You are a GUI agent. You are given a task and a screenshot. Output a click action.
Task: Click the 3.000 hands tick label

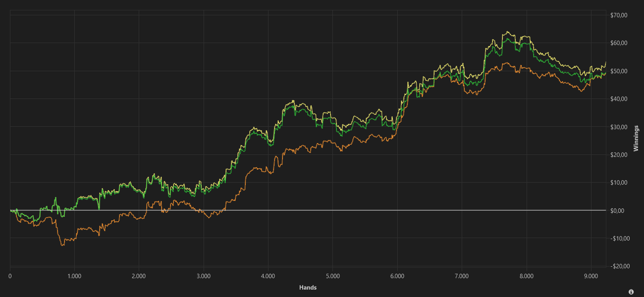[x=204, y=276]
